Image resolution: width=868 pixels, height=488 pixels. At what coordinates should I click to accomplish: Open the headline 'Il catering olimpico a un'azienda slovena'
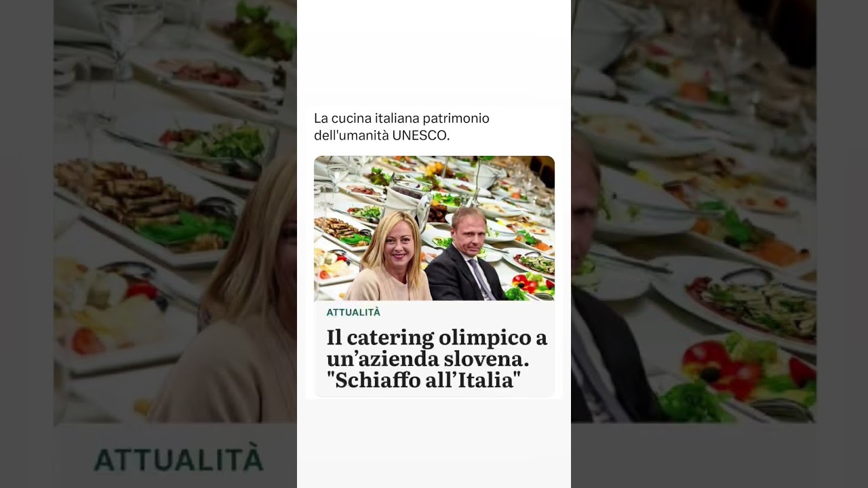[437, 358]
